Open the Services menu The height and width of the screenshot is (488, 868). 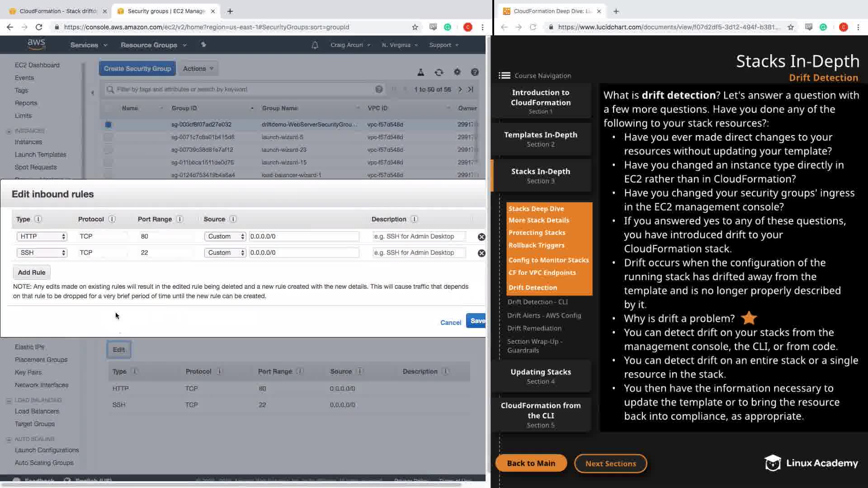tap(89, 45)
